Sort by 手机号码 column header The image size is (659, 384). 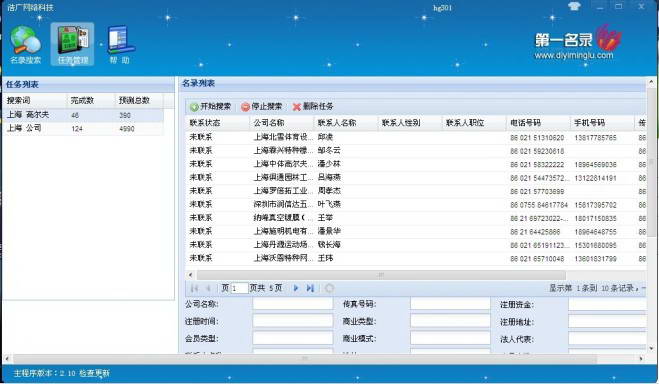coord(602,123)
